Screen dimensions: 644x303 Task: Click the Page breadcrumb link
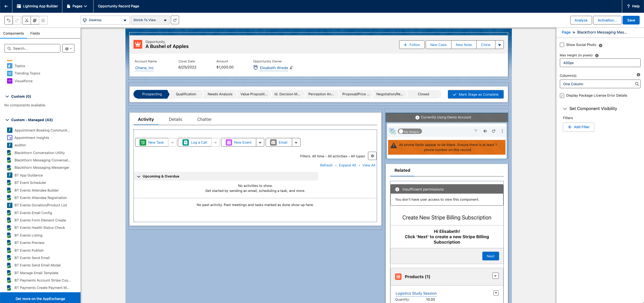[566, 33]
